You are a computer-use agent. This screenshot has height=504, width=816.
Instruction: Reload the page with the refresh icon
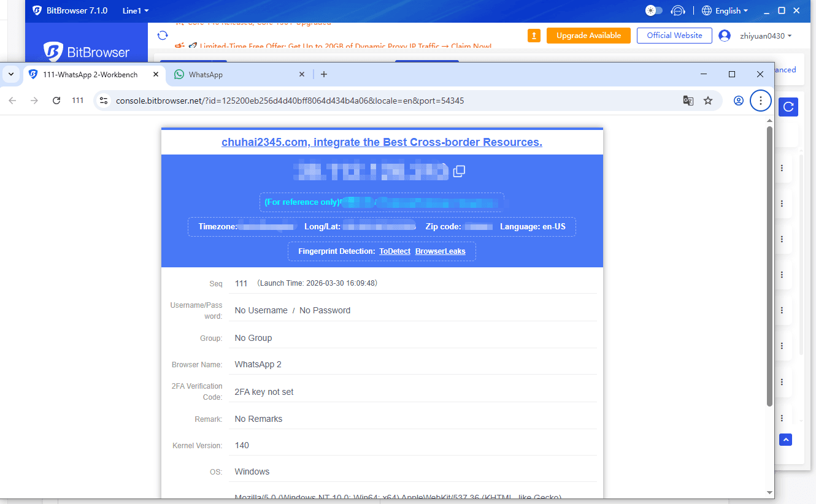click(56, 101)
